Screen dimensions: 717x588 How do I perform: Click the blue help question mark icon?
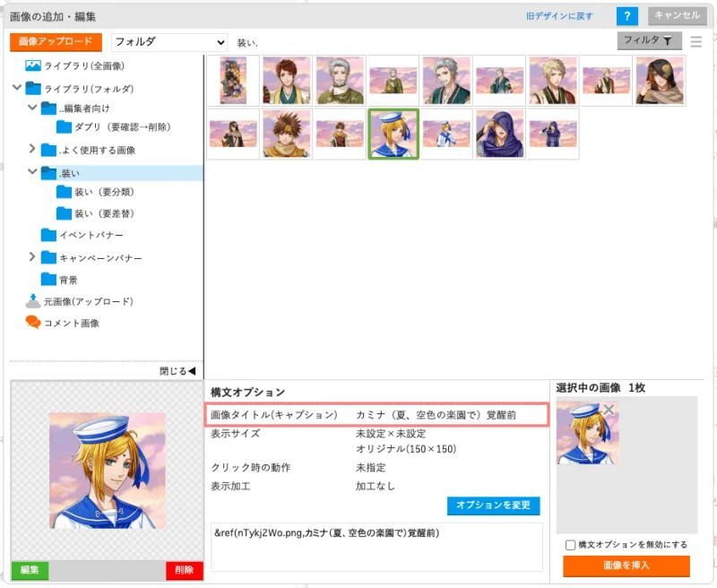tap(628, 16)
